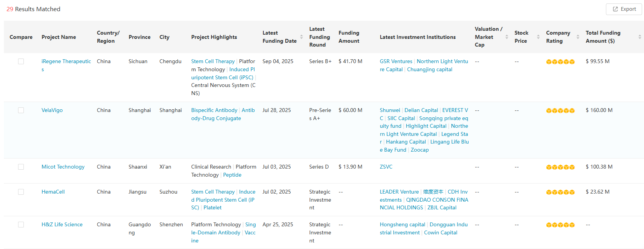
Task: Click Antibody-Drug Conjugate tag
Action: tap(223, 114)
